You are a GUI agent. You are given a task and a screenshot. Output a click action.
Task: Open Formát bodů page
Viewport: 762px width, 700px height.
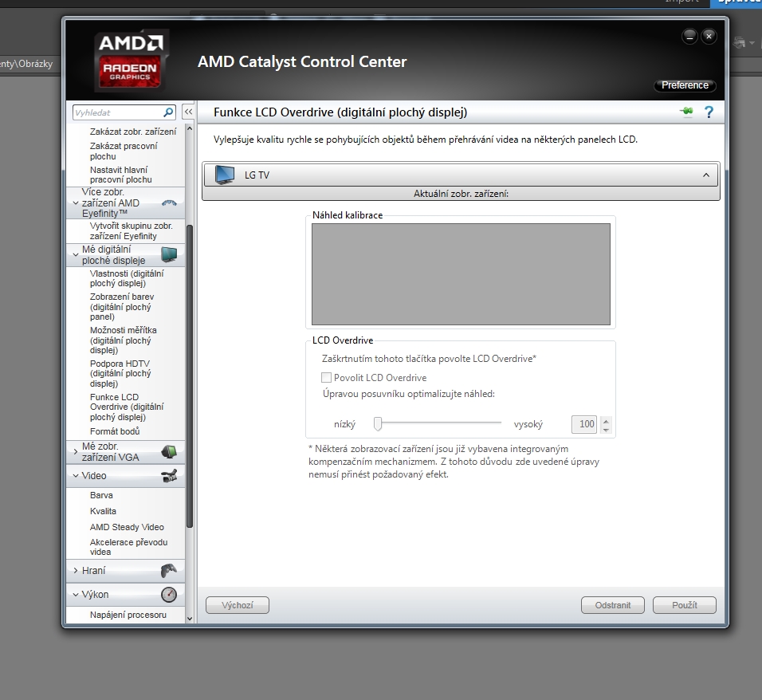[115, 431]
